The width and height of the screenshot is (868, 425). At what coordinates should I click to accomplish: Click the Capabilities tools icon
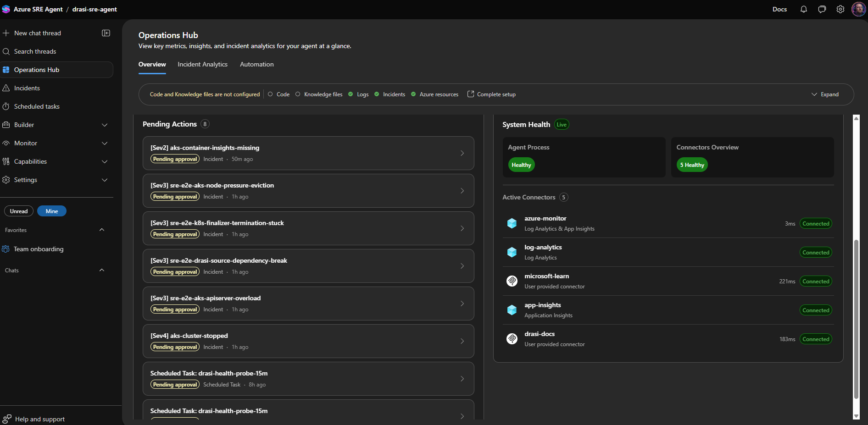pyautogui.click(x=6, y=161)
